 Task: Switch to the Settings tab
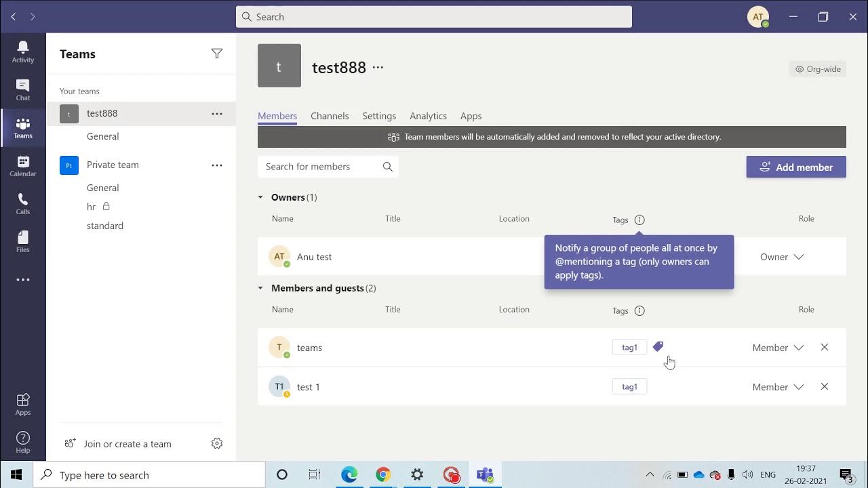(379, 116)
